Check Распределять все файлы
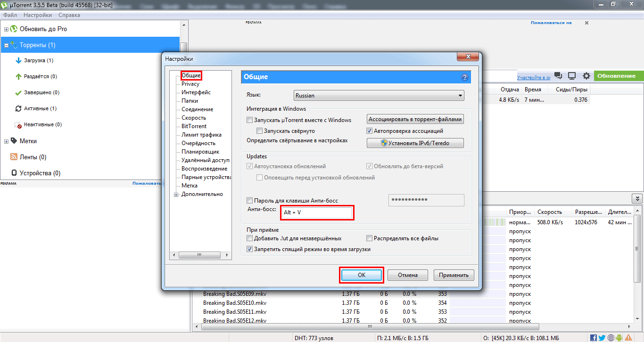The width and height of the screenshot is (644, 342). pyautogui.click(x=370, y=238)
